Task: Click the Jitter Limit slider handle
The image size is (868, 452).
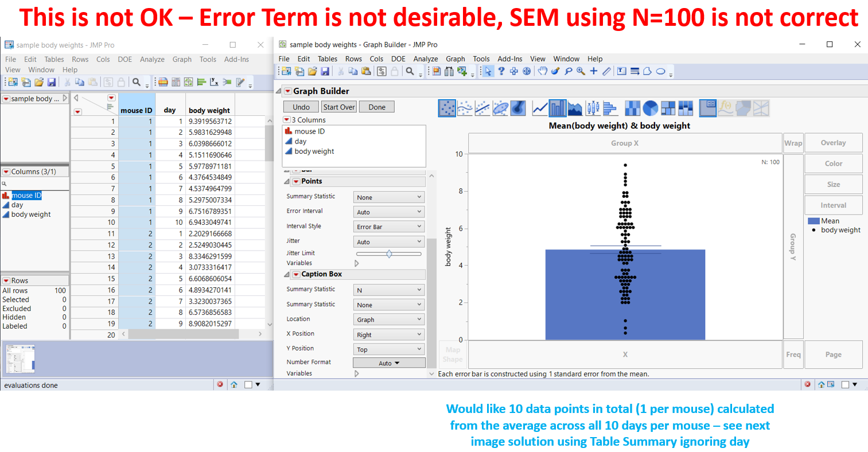Action: 389,254
